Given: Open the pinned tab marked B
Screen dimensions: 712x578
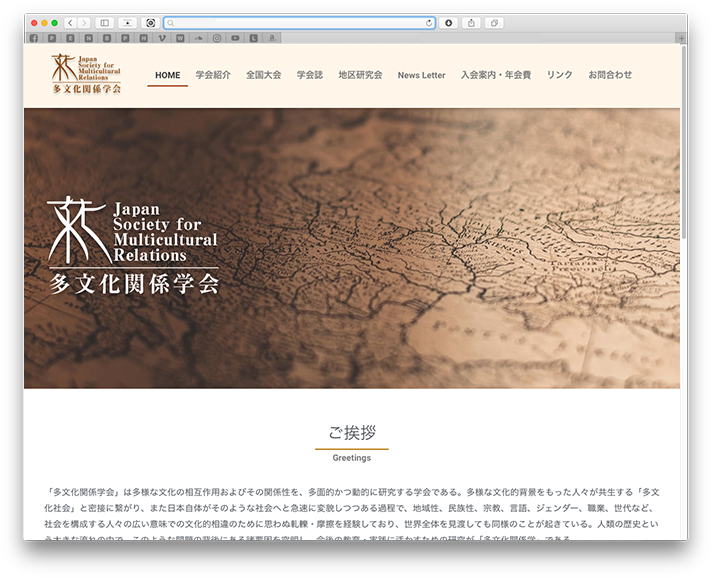Looking at the screenshot, I should [x=107, y=38].
